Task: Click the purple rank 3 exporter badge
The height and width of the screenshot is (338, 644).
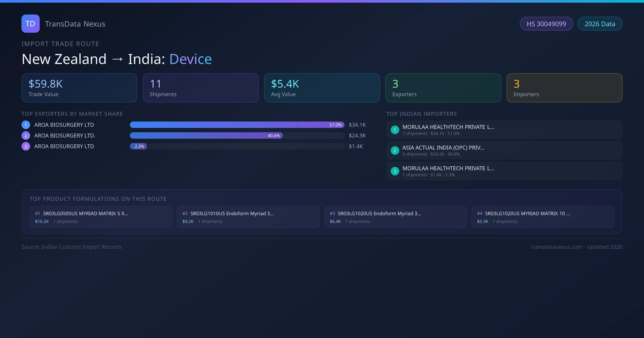Action: pos(26,146)
